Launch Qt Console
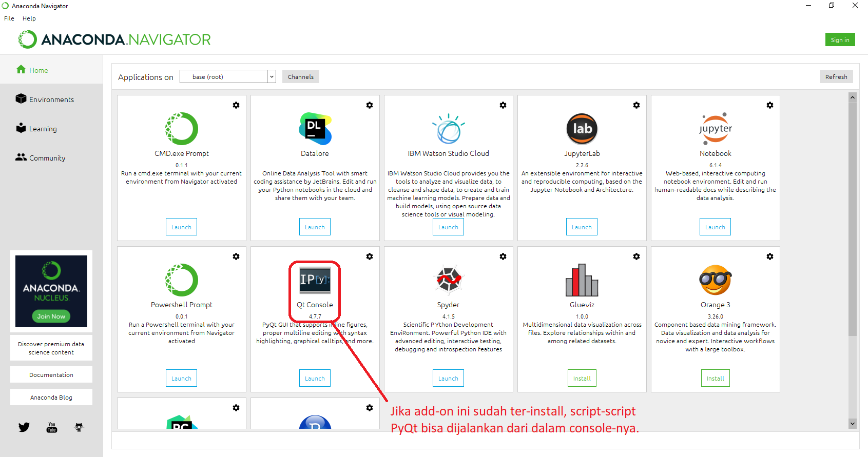This screenshot has height=457, width=868. 315,378
